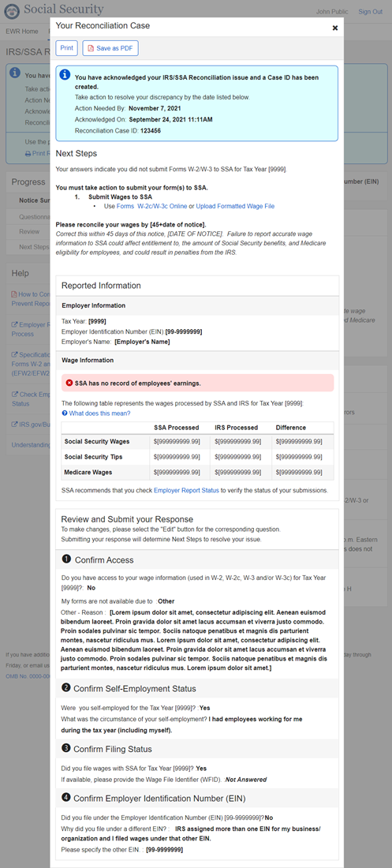Click the PDF icon in Save as PDF
The image size is (392, 868).
(x=91, y=48)
